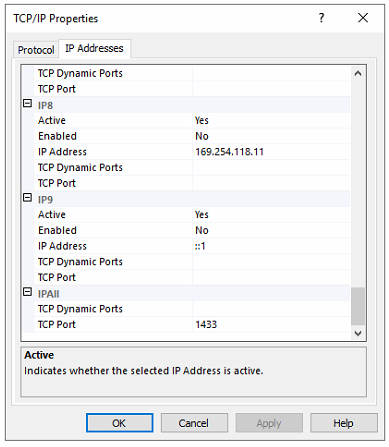
Task: Collapse the IPAll section
Action: tap(28, 292)
